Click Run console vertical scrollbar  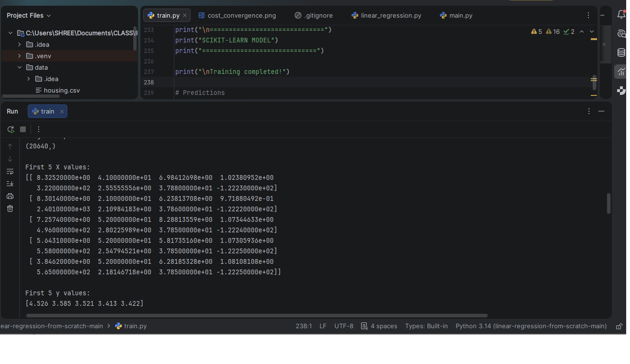click(x=609, y=203)
